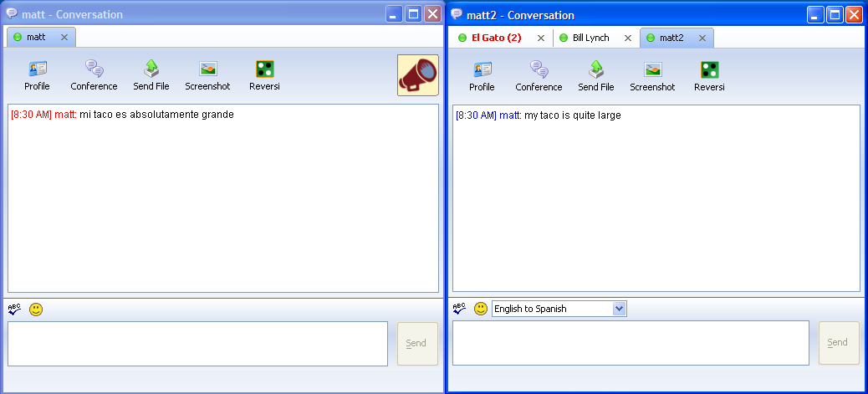Image resolution: width=868 pixels, height=394 pixels.
Task: Click the message input field in matt2 window
Action: pos(631,343)
